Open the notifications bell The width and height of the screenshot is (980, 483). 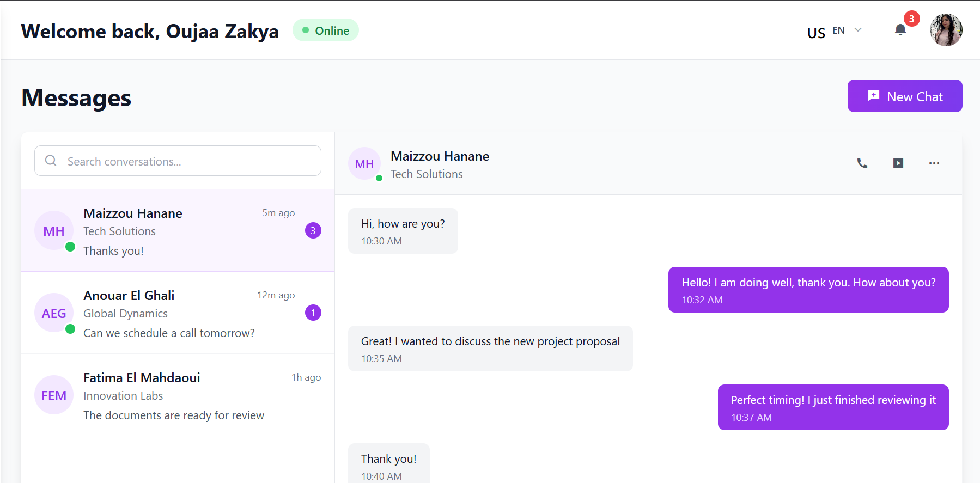[900, 30]
